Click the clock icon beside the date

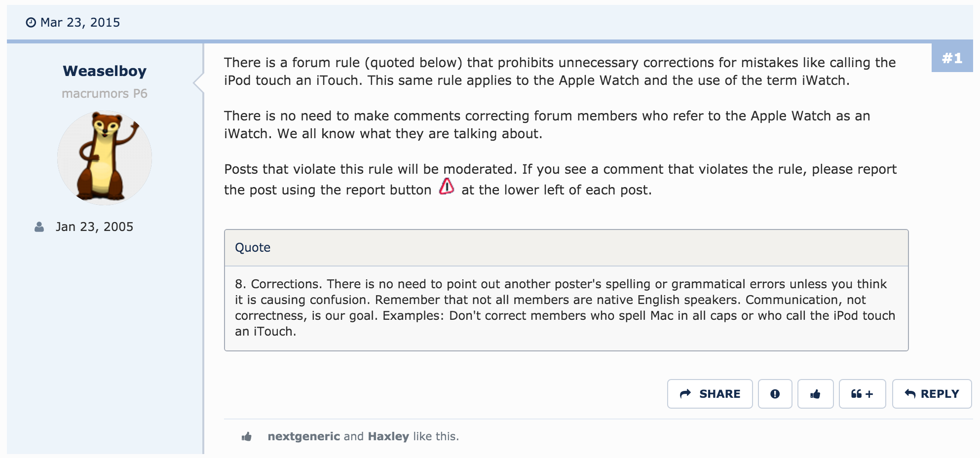(31, 23)
